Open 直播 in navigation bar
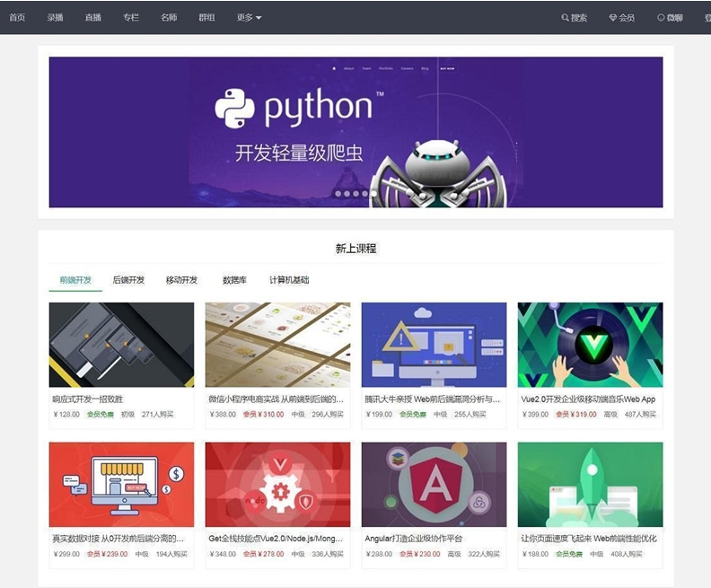 coord(93,18)
